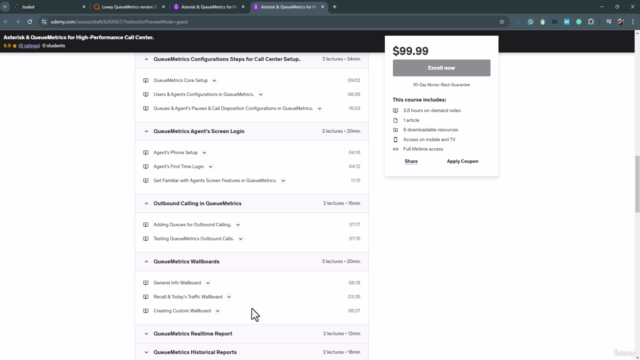
Task: Click the Enroll now button
Action: pyautogui.click(x=441, y=68)
